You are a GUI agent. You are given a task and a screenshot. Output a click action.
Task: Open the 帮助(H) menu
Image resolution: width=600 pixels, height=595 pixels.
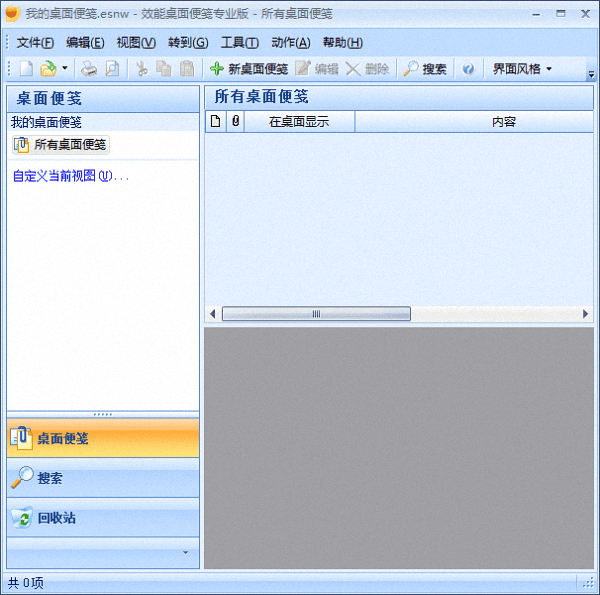pyautogui.click(x=342, y=43)
